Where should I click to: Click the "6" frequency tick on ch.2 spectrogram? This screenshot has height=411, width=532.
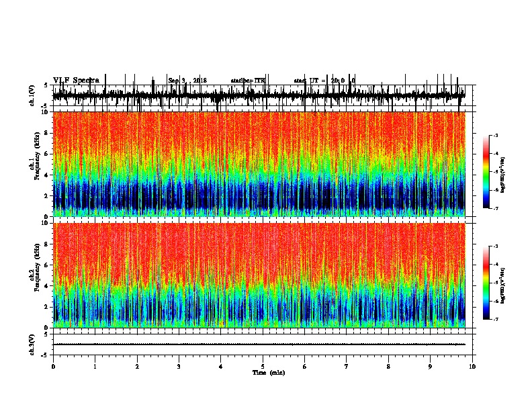pos(47,265)
